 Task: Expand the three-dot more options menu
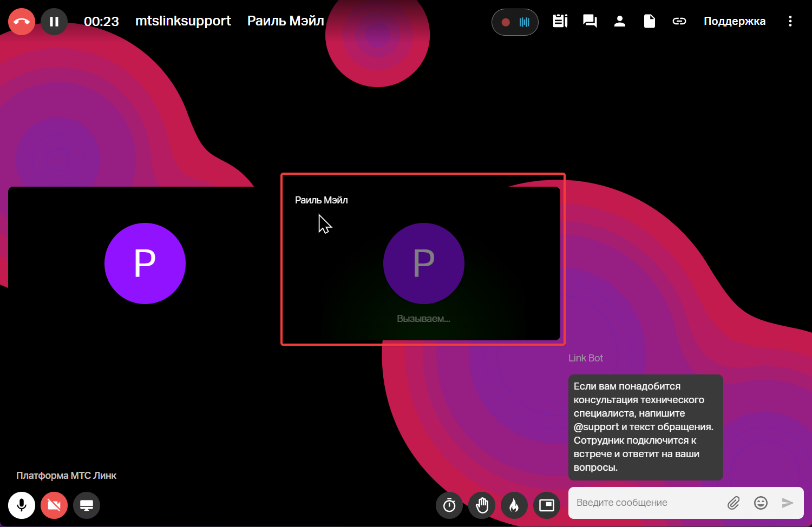[x=790, y=21]
